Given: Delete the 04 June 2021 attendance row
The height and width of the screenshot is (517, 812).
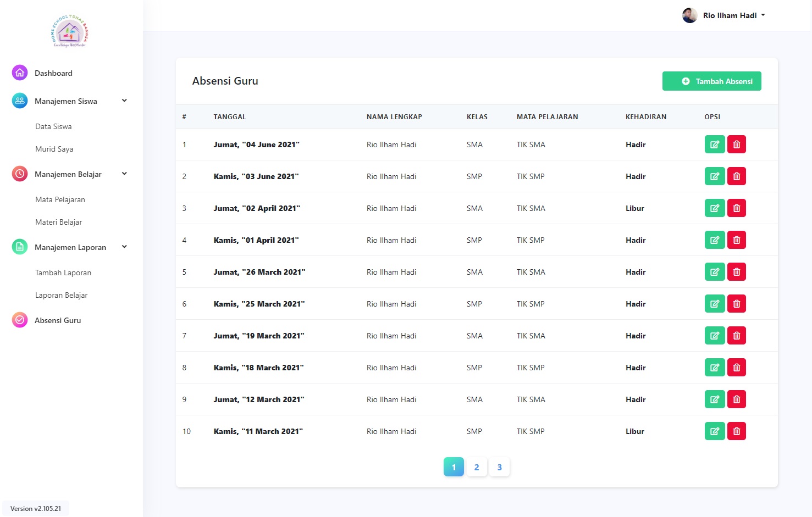Looking at the screenshot, I should click(737, 144).
